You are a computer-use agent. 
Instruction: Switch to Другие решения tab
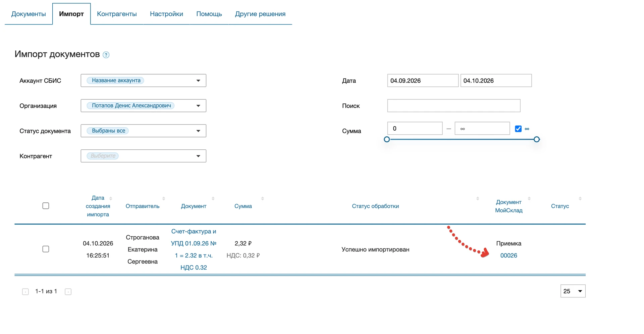tap(260, 14)
